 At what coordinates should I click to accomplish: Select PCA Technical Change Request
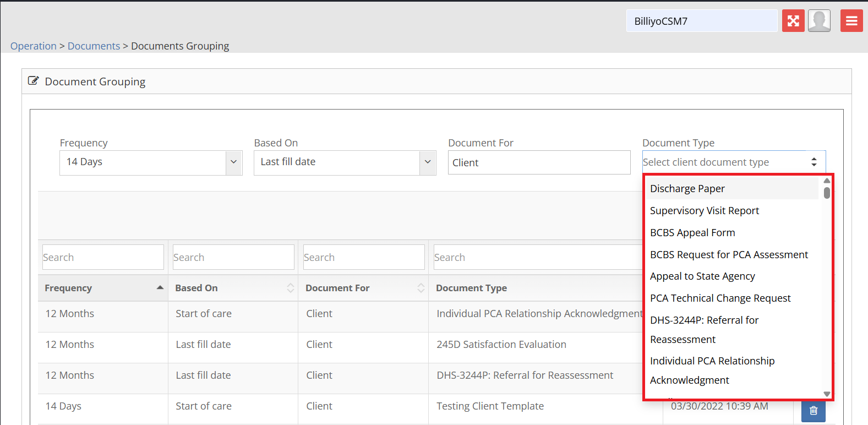tap(720, 298)
